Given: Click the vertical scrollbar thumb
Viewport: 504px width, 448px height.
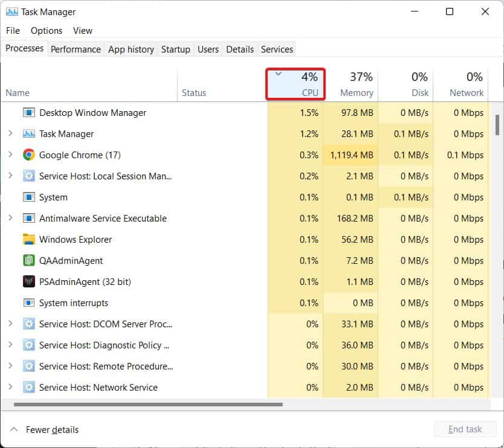Looking at the screenshot, I should pos(497,125).
